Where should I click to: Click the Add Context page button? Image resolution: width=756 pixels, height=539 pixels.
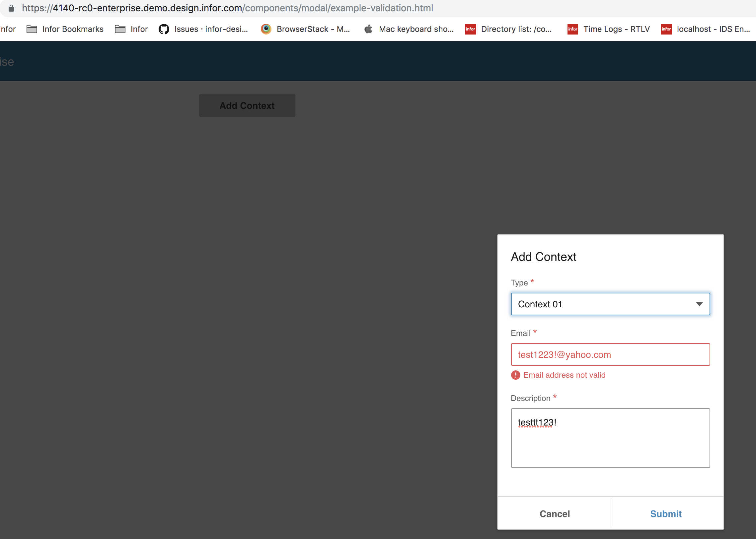pos(247,106)
